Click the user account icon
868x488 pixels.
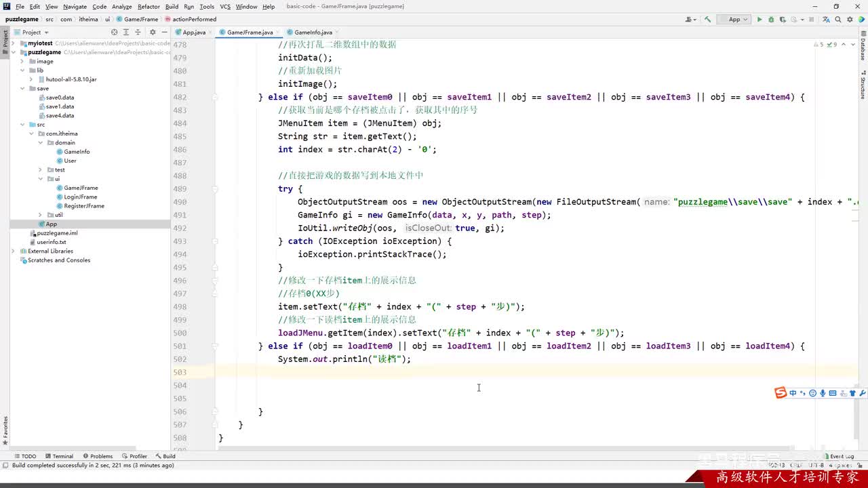690,20
